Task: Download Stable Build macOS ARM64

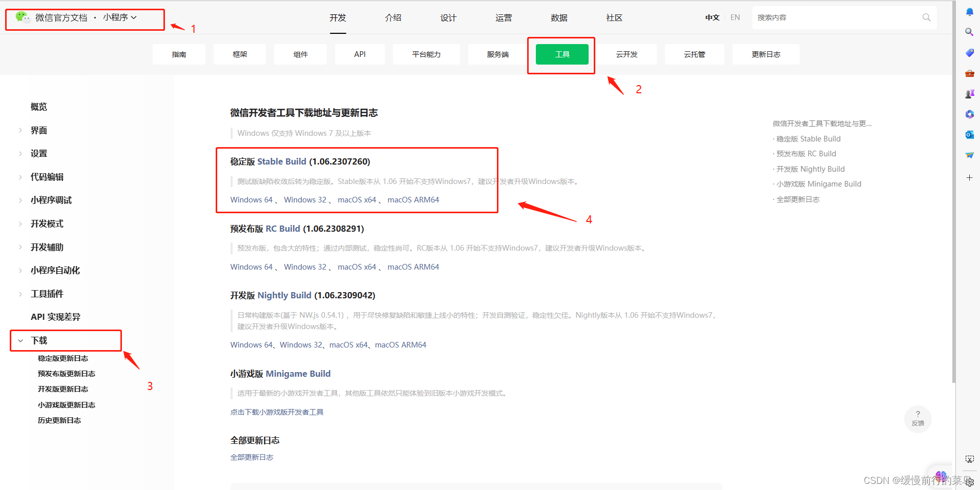Action: [413, 200]
